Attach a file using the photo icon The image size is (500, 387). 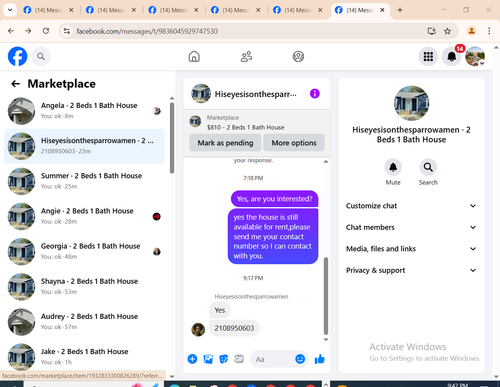(208, 359)
